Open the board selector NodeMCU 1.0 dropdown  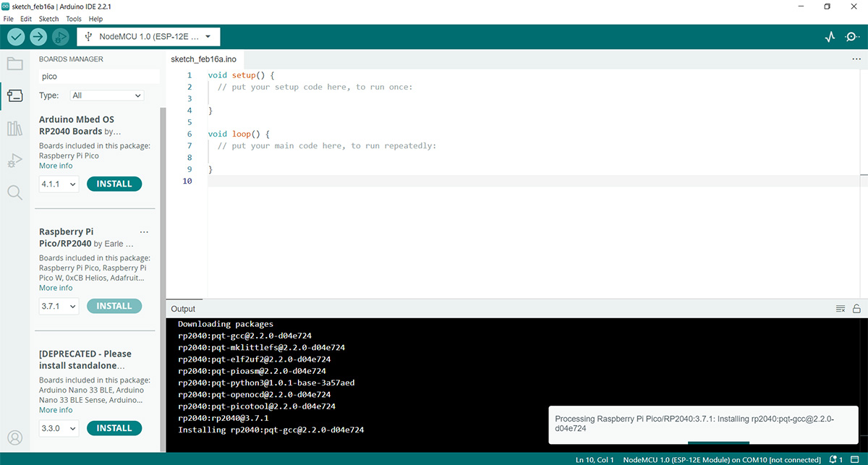point(148,37)
